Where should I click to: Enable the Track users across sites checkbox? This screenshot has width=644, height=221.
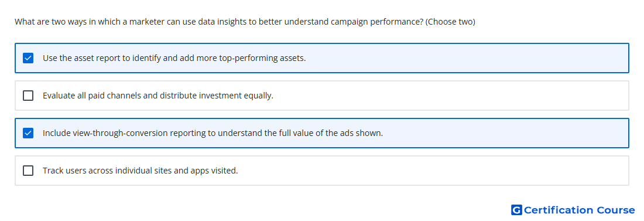[28, 171]
